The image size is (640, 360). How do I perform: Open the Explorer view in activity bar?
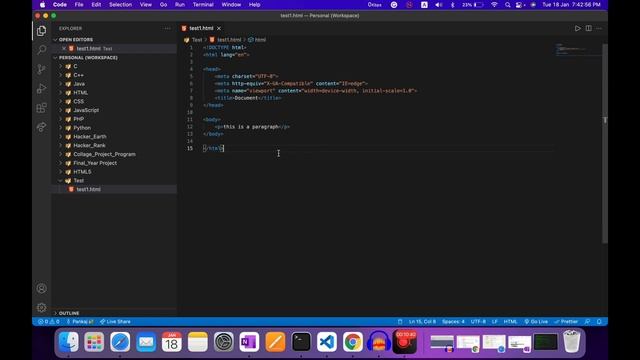[x=41, y=31]
